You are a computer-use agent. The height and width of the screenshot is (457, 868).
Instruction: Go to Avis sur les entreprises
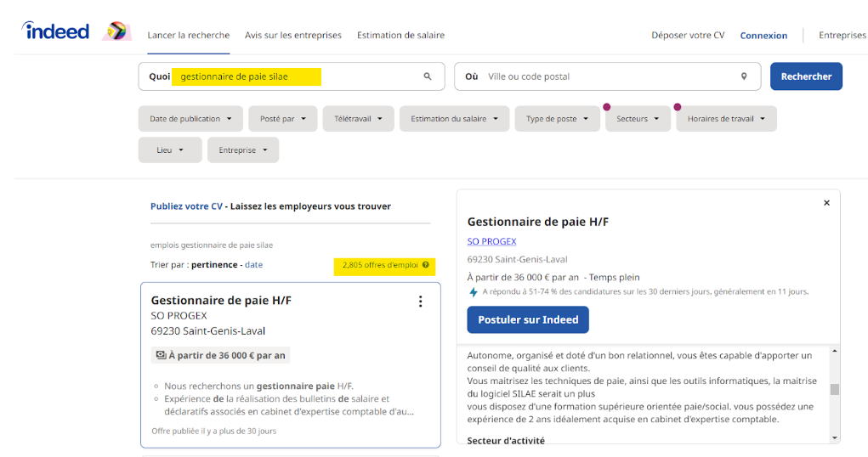point(293,35)
